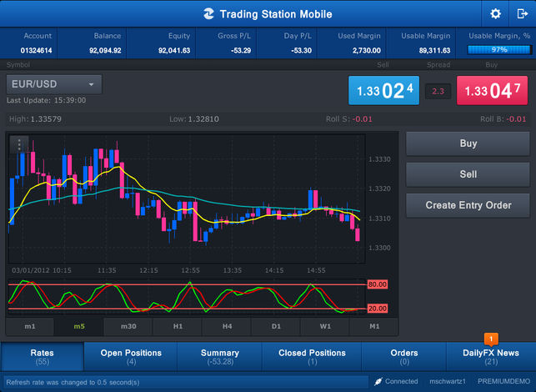The width and height of the screenshot is (536, 392).
Task: Tap the mschwartz1 username in status bar
Action: [448, 381]
